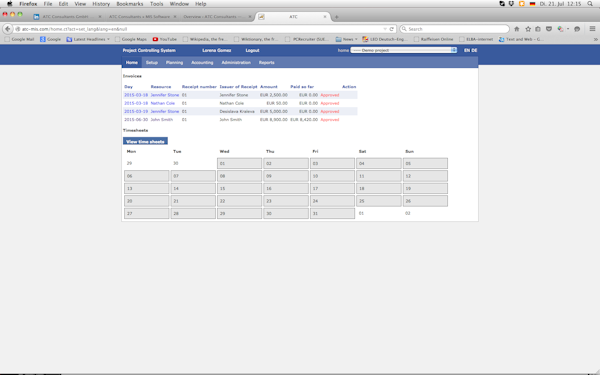Click the Lorena Gomez user name

(217, 51)
